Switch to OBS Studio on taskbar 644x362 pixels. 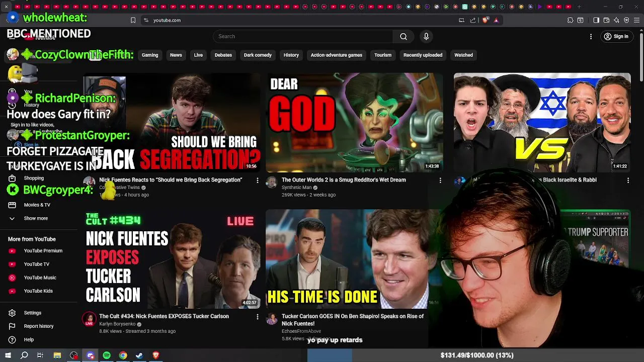click(x=74, y=355)
